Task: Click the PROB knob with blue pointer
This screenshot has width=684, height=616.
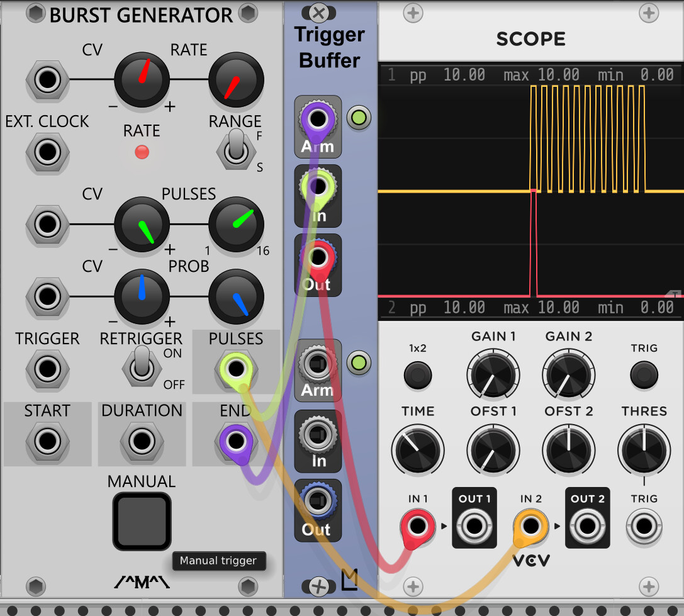Action: (236, 296)
